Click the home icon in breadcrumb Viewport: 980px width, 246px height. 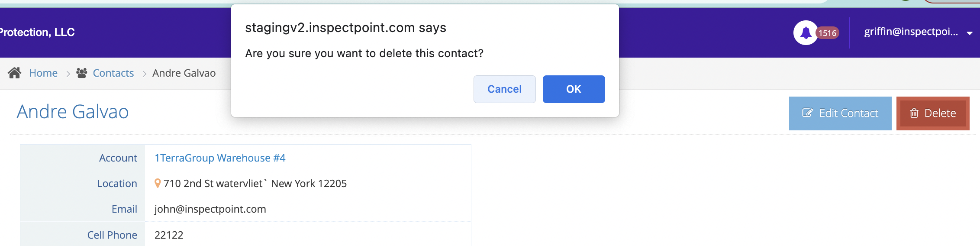click(15, 73)
